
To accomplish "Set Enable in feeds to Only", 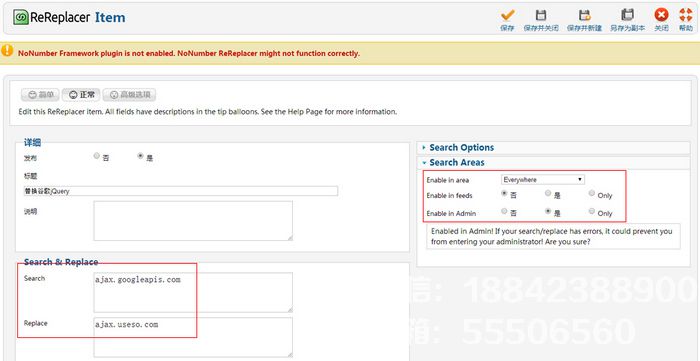I will [x=592, y=193].
